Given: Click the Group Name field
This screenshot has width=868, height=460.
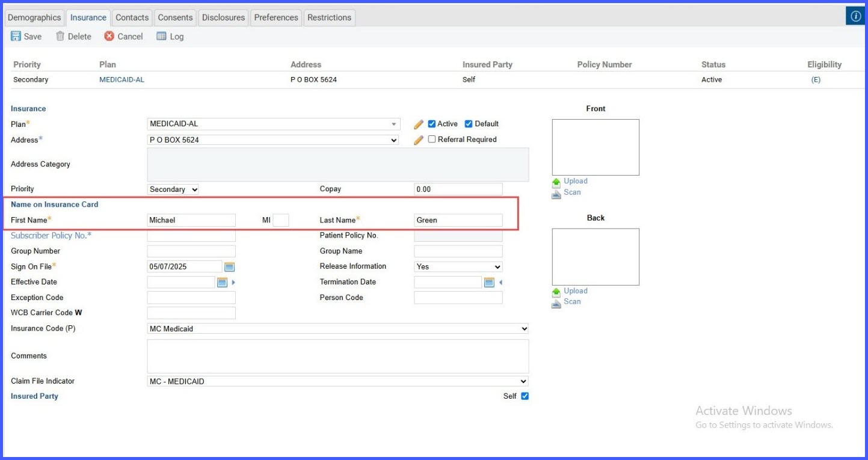Looking at the screenshot, I should [458, 251].
